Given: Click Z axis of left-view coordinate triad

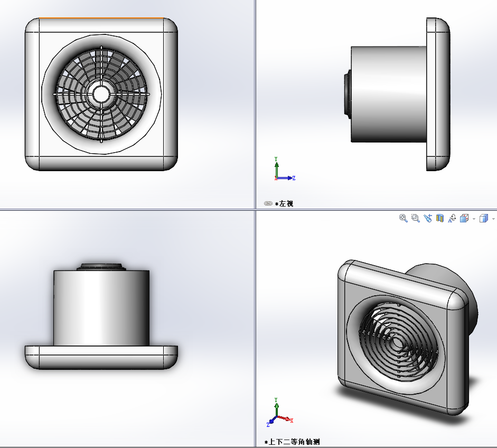Looking at the screenshot, I should [286, 178].
